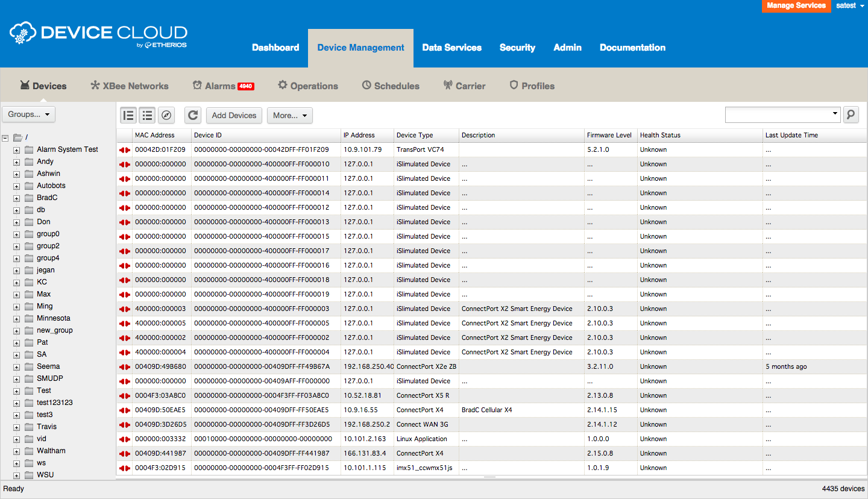The width and height of the screenshot is (868, 499).
Task: Open the search field dropdown arrow
Action: [x=835, y=113]
